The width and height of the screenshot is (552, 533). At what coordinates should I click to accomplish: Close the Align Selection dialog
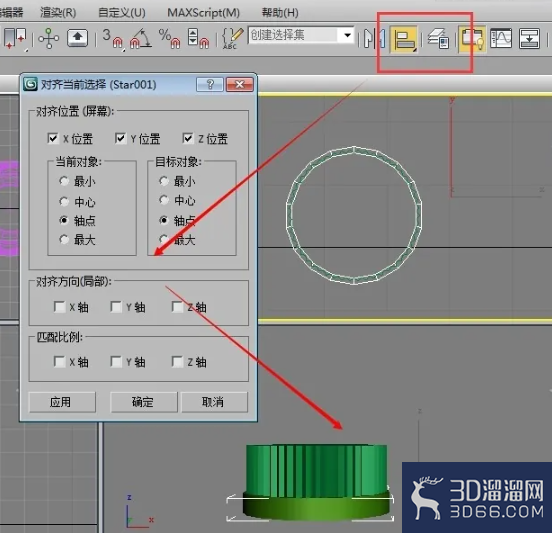coord(239,84)
